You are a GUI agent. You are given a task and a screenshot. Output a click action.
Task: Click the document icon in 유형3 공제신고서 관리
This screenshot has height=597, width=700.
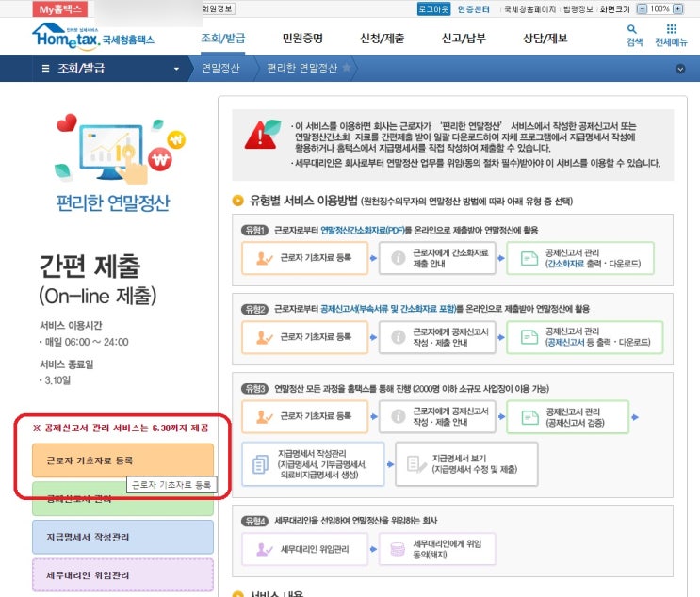(x=529, y=417)
